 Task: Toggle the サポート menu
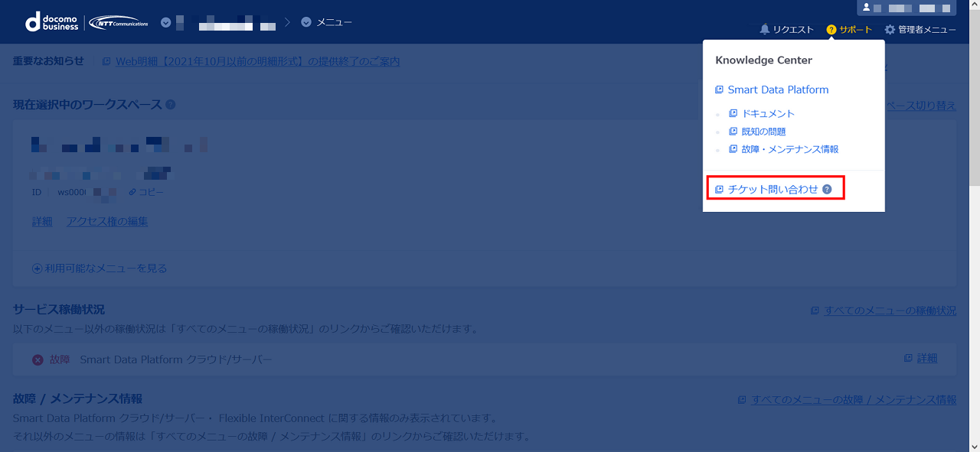(849, 30)
